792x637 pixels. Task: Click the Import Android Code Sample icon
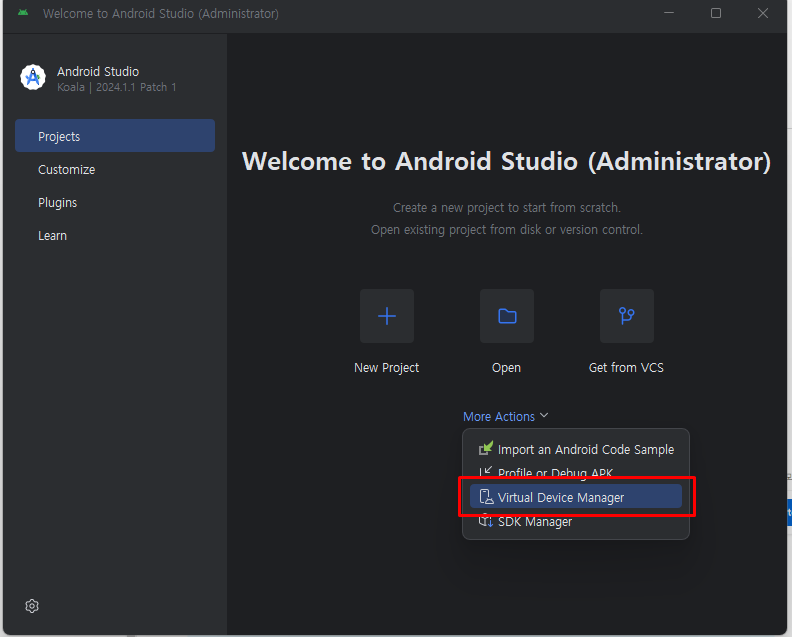pyautogui.click(x=486, y=448)
